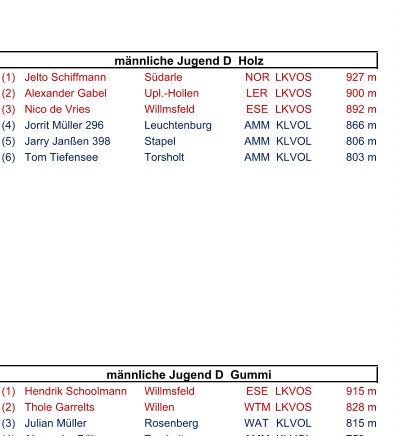Click Leuchtenburg club text
The image size is (393, 436).
[x=178, y=125]
